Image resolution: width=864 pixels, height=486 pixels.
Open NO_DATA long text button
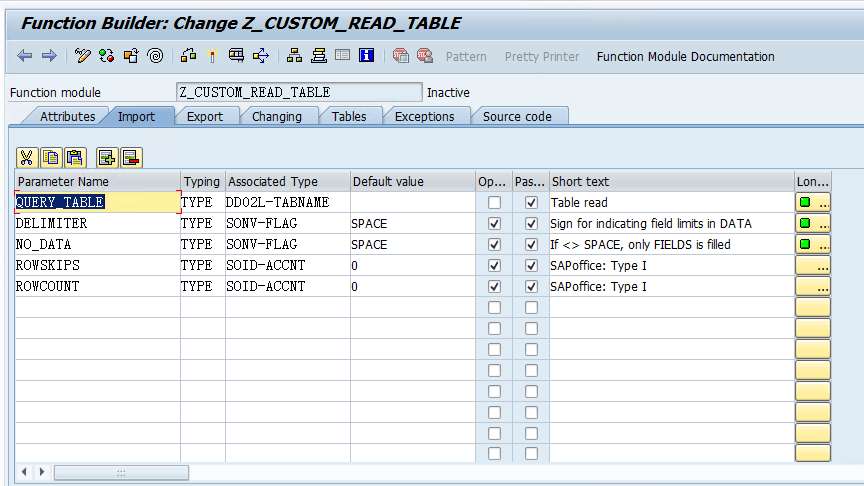coord(813,244)
